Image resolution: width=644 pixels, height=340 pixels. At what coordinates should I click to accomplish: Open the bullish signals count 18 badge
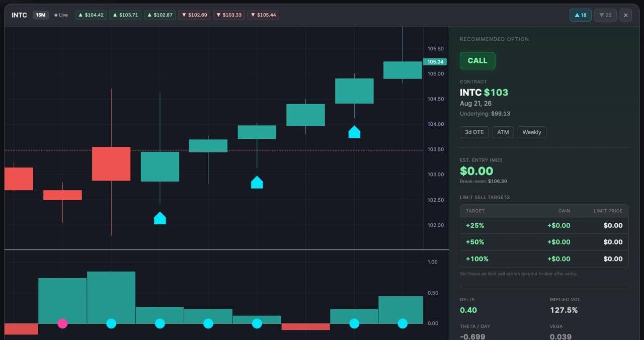click(x=580, y=15)
